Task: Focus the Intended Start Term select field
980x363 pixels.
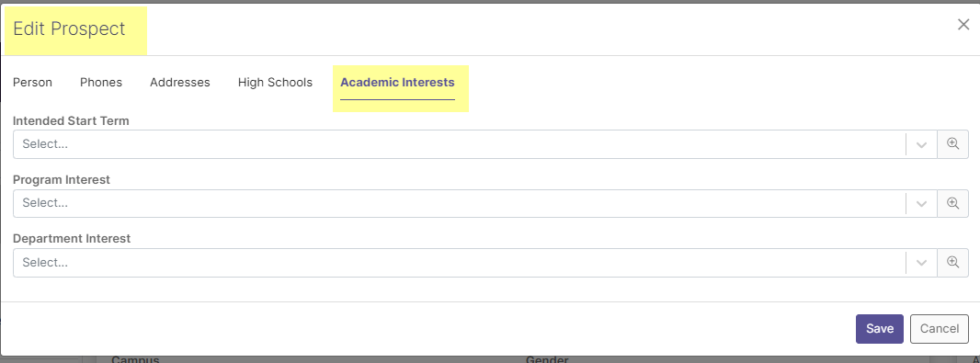Action: click(x=460, y=144)
